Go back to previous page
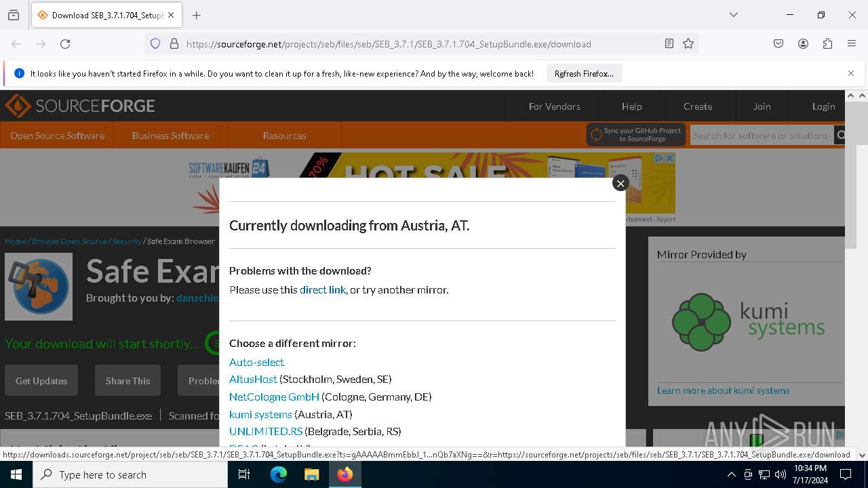The width and height of the screenshot is (868, 488). tap(16, 44)
